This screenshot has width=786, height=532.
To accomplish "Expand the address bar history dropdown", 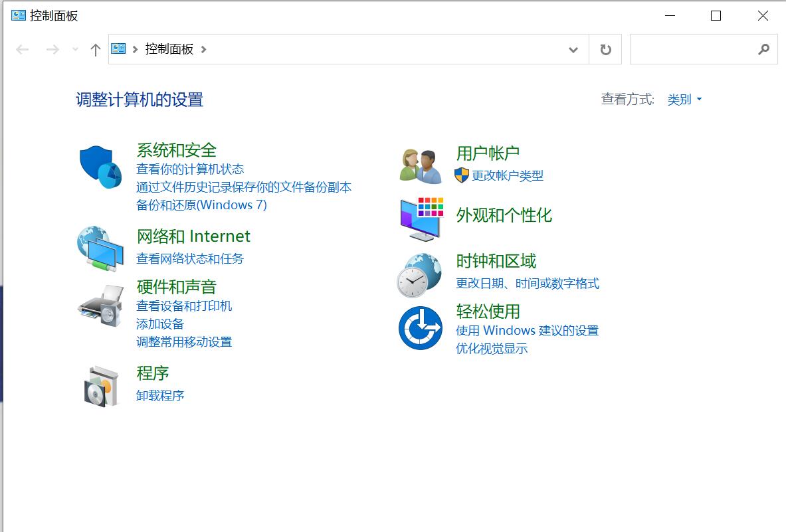I will click(x=573, y=50).
